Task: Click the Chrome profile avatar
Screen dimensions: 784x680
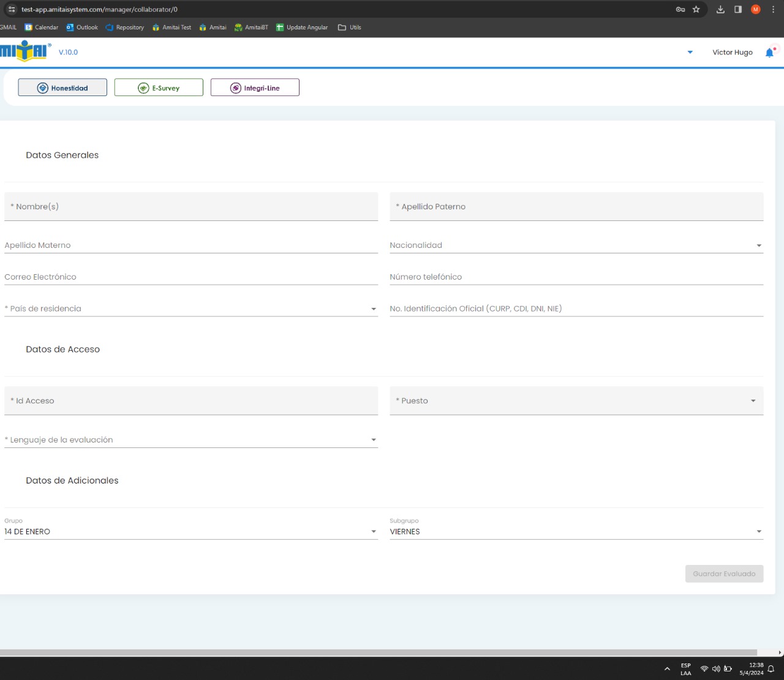Action: 756,9
